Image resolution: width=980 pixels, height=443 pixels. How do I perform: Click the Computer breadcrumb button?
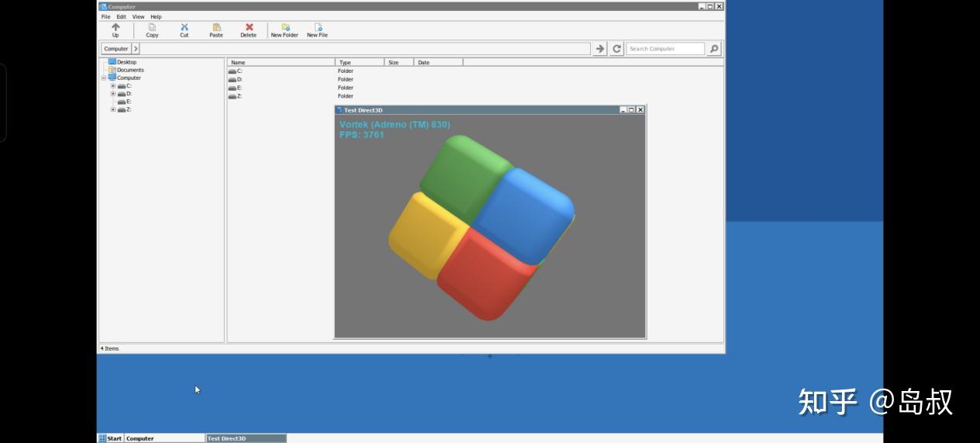click(116, 49)
